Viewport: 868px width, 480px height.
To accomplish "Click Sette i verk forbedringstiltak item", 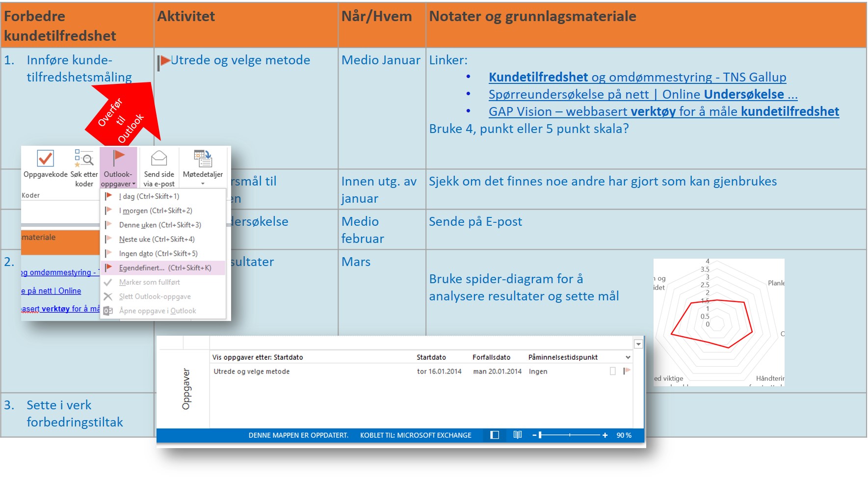I will (x=75, y=413).
